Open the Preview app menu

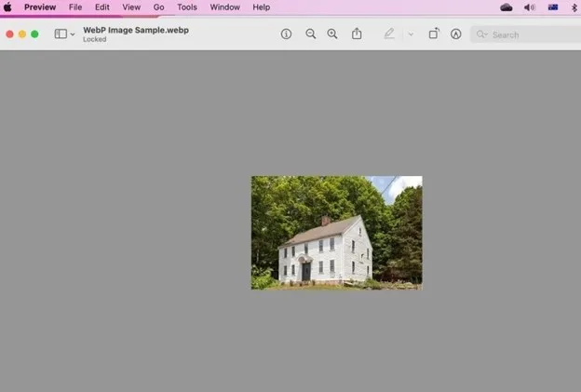click(x=40, y=7)
